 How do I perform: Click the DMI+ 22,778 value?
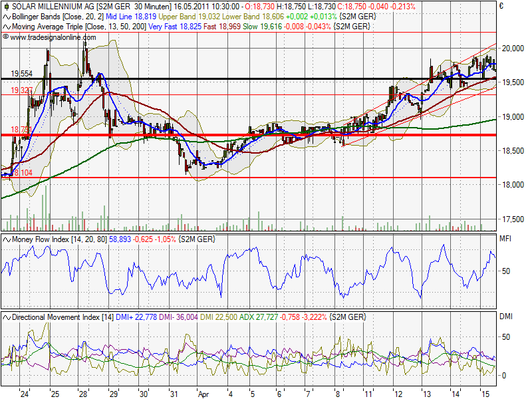[x=136, y=317]
